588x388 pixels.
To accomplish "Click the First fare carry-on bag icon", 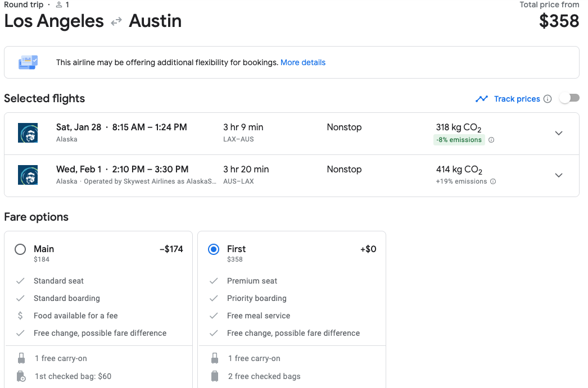I will click(x=214, y=358).
